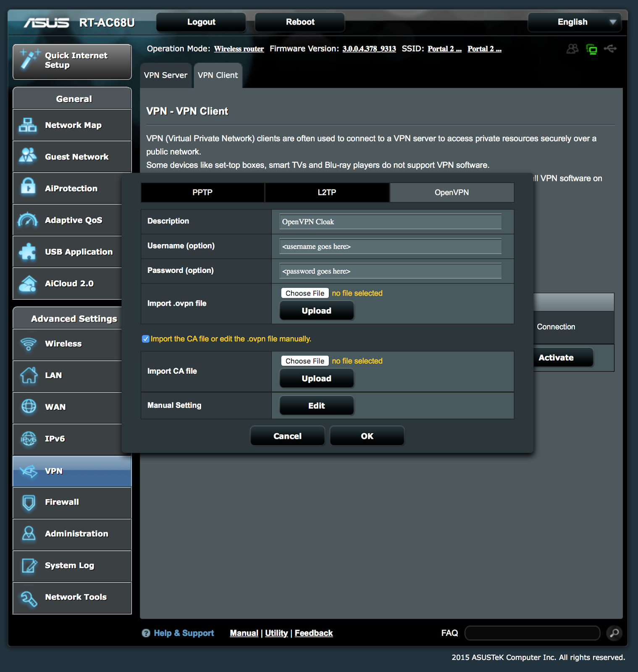Click the AiCloud 2.0 cloud icon
Image resolution: width=638 pixels, height=672 pixels.
pyautogui.click(x=28, y=283)
